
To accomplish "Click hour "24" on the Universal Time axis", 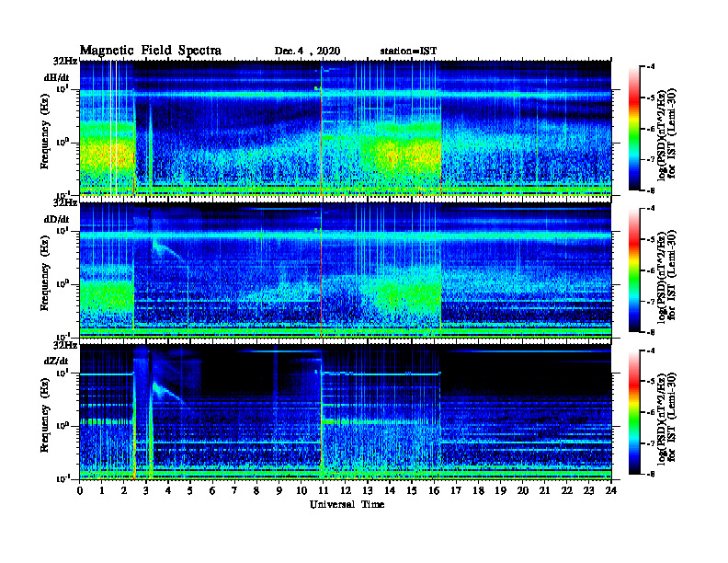I will [x=611, y=491].
